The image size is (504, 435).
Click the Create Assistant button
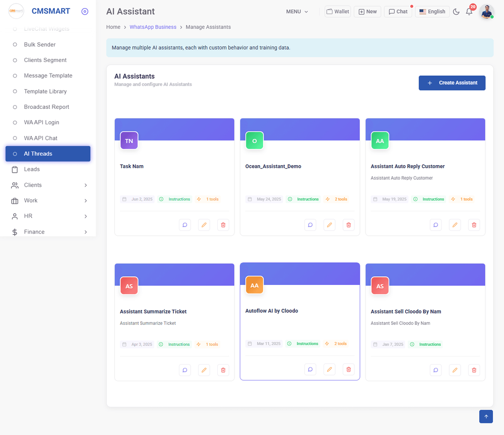pyautogui.click(x=452, y=83)
